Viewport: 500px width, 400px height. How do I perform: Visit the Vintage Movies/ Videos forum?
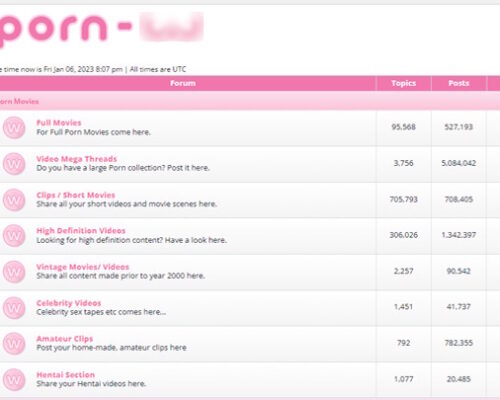point(83,267)
